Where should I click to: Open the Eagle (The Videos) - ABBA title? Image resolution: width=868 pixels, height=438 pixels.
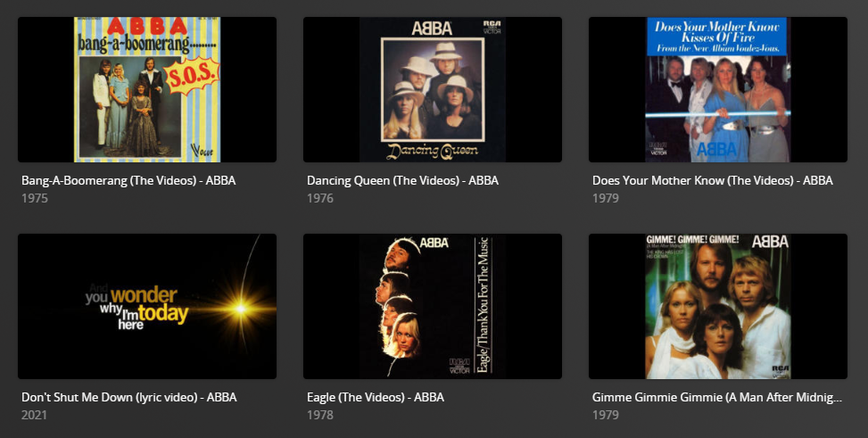376,397
